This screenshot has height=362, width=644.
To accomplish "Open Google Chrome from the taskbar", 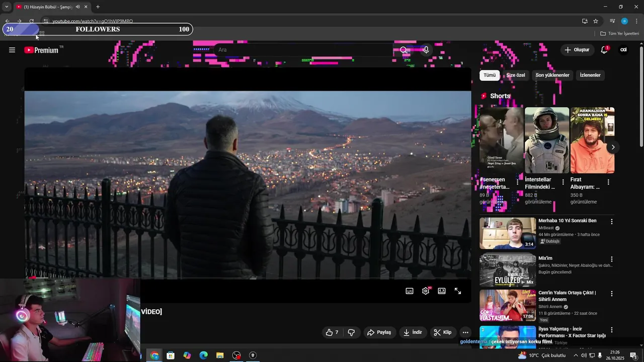I will coord(154,355).
